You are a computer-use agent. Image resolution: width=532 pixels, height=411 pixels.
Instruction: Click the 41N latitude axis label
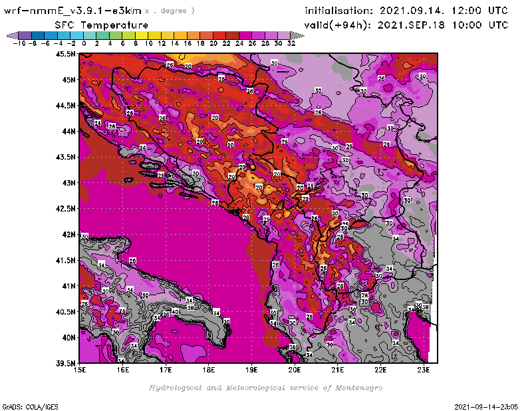pyautogui.click(x=68, y=286)
